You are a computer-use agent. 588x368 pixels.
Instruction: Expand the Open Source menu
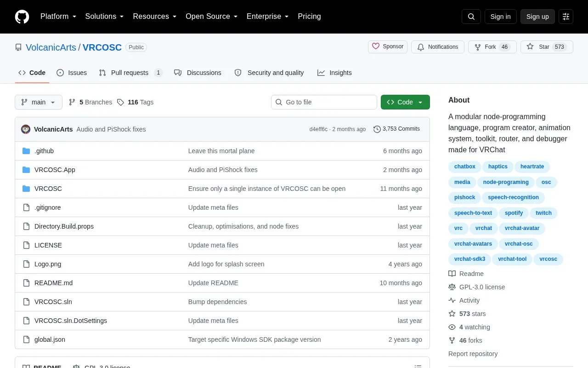212,17
